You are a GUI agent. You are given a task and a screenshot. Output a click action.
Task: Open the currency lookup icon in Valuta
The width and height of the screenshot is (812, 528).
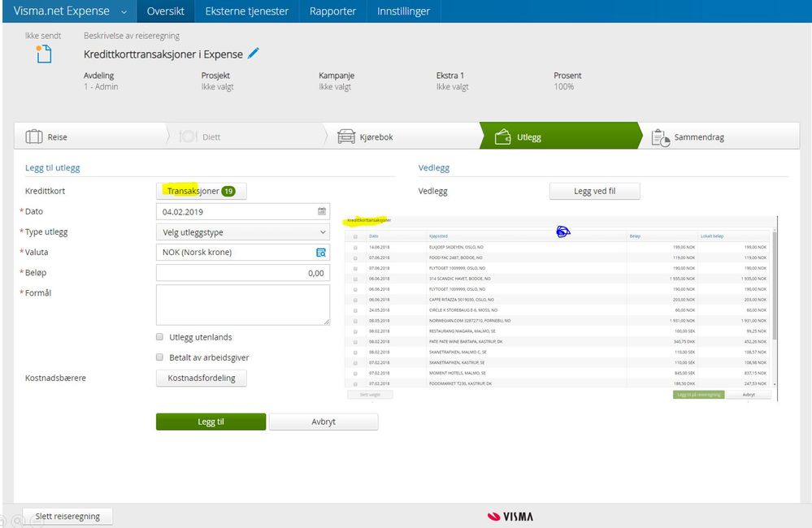(321, 253)
